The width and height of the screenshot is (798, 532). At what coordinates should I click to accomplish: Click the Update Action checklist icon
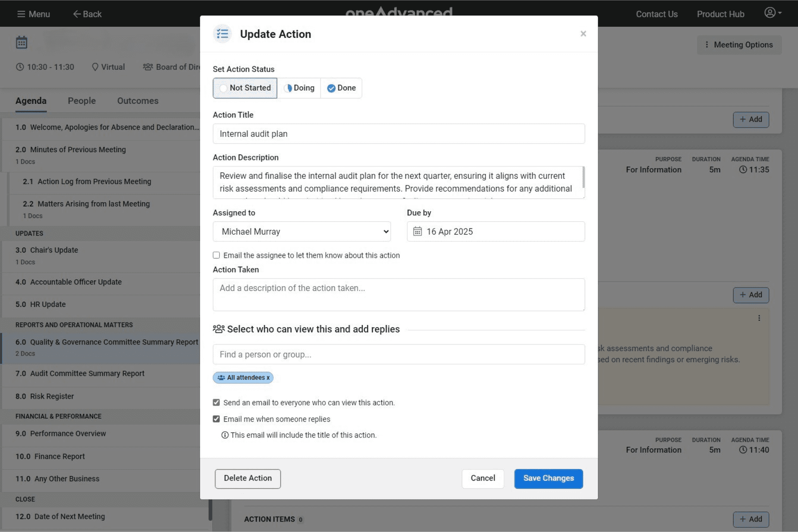coord(223,34)
